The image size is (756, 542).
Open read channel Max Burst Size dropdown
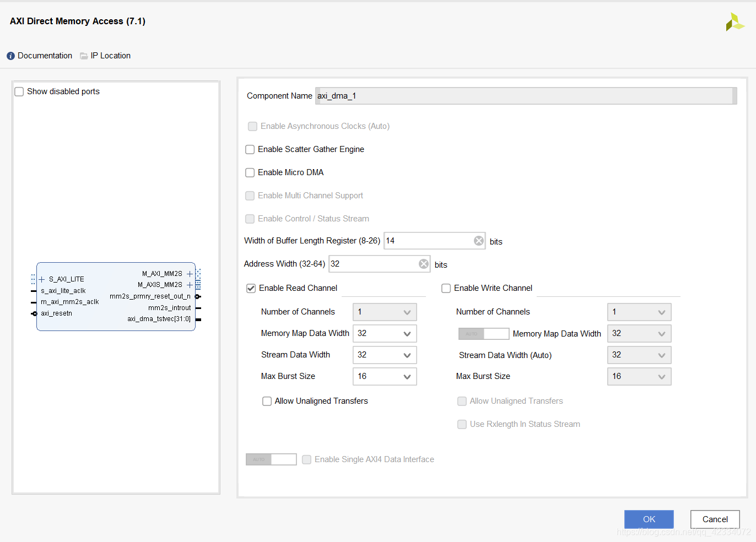385,377
